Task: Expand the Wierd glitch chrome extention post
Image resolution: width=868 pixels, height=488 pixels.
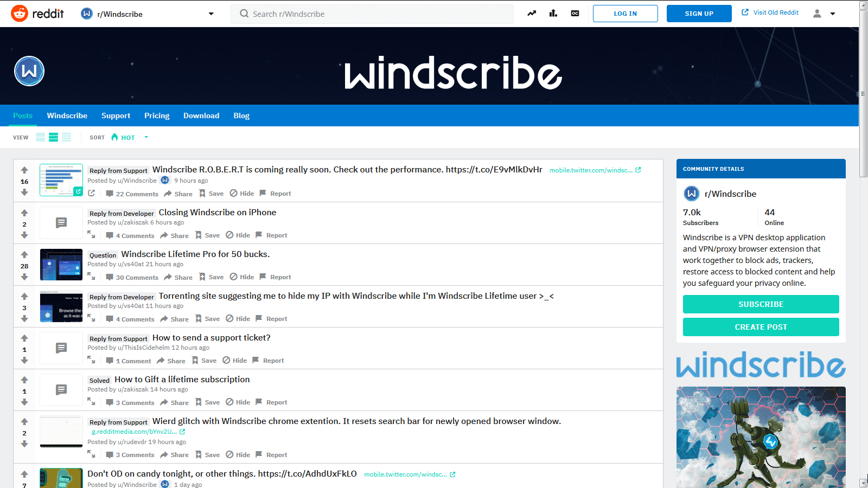Action: point(91,454)
